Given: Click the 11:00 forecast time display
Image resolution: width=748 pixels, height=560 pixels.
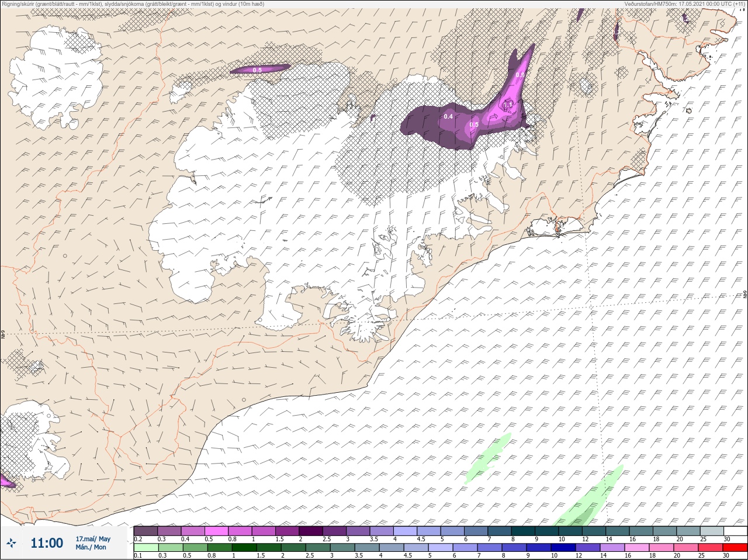Looking at the screenshot, I should click(x=47, y=543).
